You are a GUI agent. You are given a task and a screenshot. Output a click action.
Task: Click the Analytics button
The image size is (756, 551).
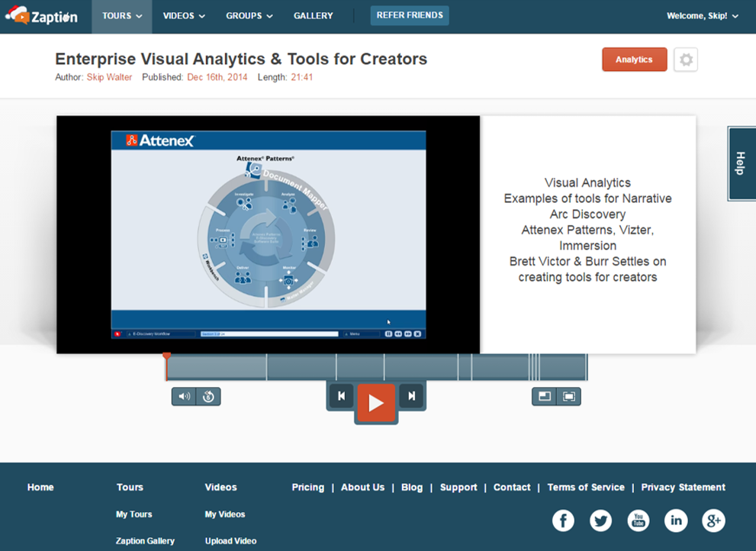point(634,60)
